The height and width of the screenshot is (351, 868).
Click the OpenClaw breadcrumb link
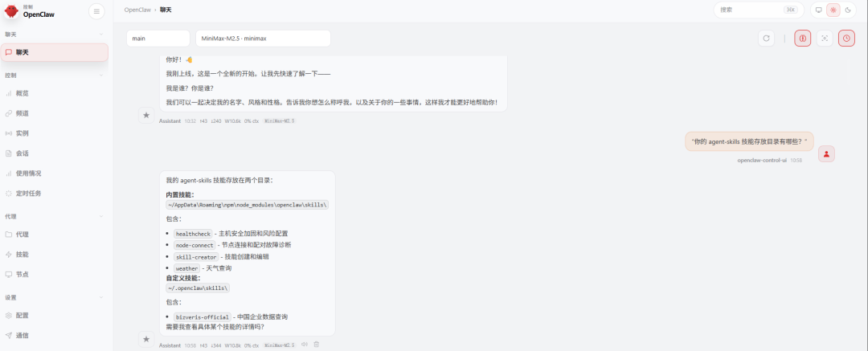click(136, 10)
